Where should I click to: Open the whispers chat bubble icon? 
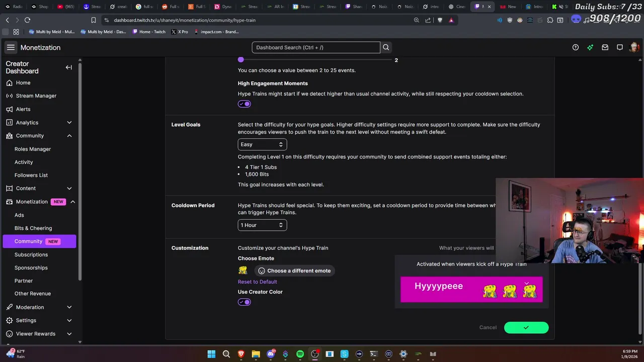(620, 47)
